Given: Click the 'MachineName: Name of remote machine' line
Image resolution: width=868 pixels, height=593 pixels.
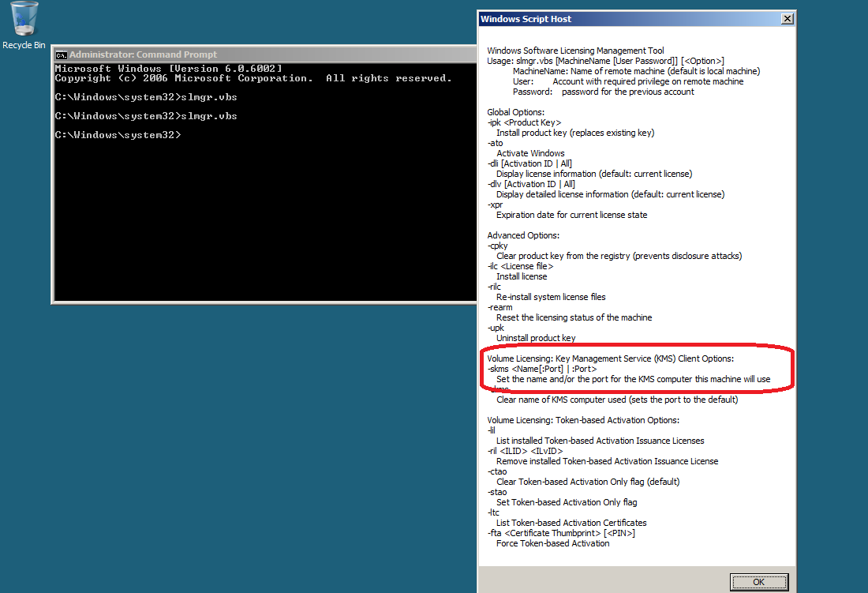Looking at the screenshot, I should [637, 71].
